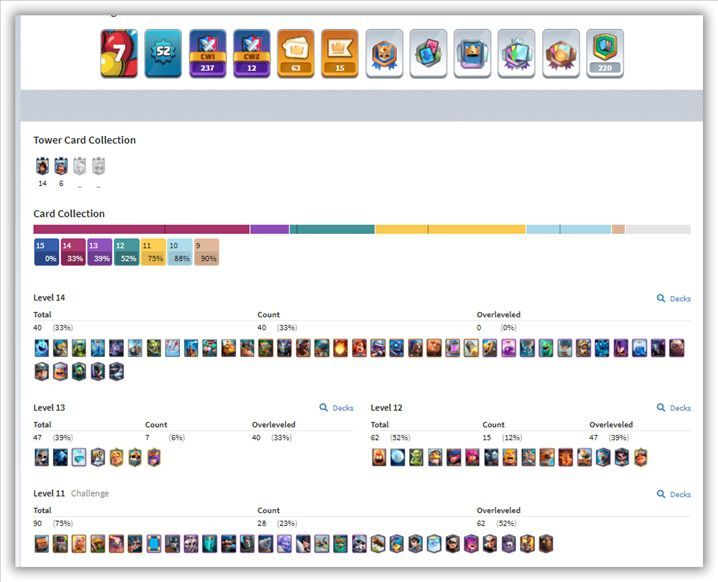Image resolution: width=718 pixels, height=582 pixels.
Task: Select the orange badge showing 63
Action: [x=295, y=53]
